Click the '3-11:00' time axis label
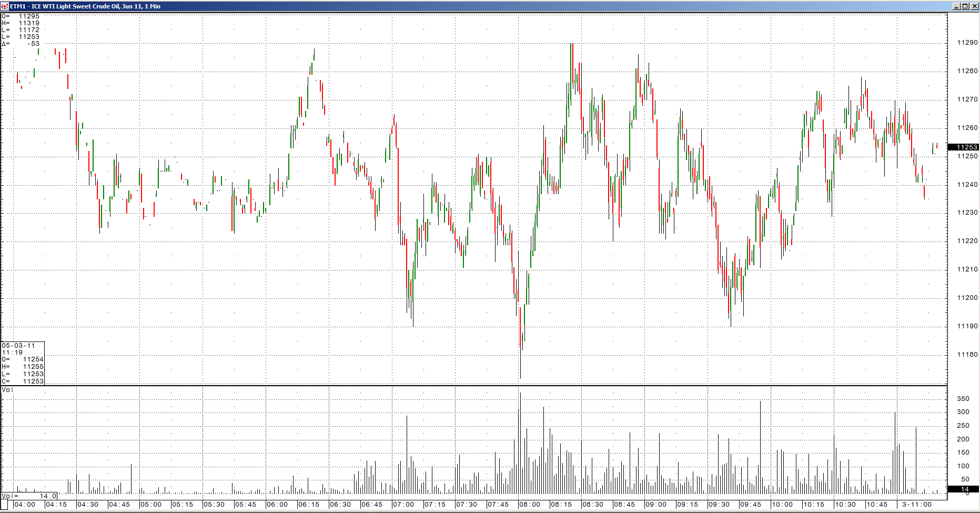This screenshot has height=513, width=980. tap(917, 505)
